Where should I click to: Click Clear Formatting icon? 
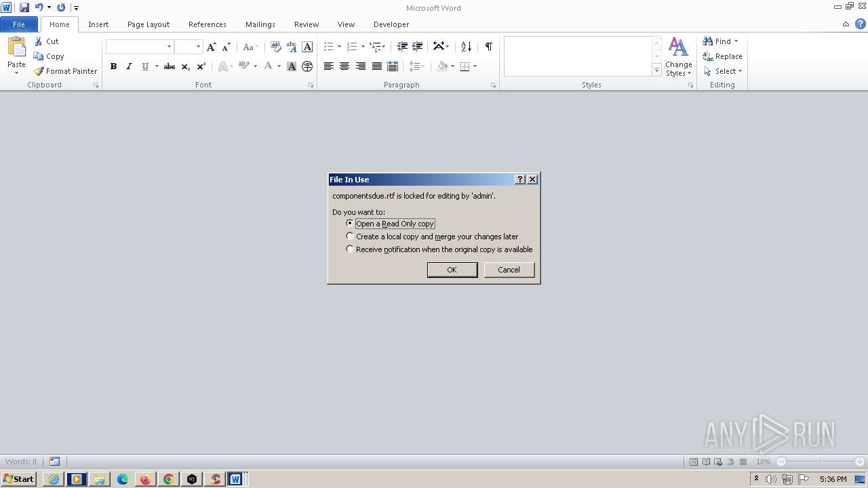pyautogui.click(x=275, y=47)
